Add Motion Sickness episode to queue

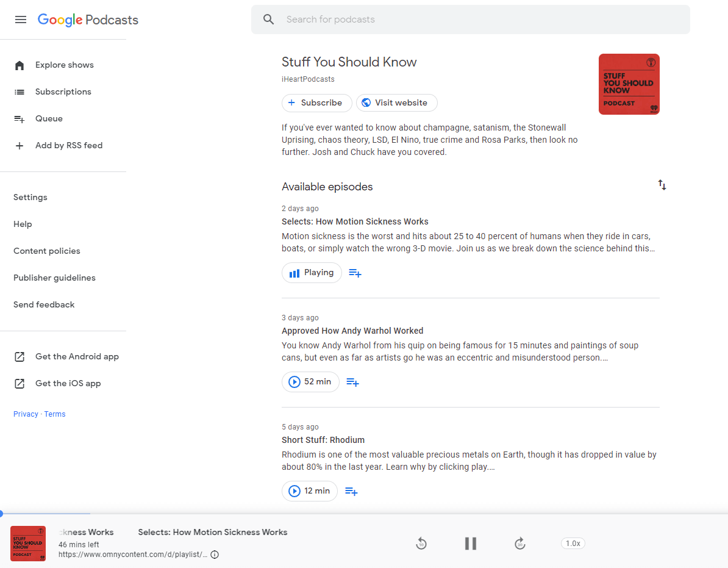point(355,273)
